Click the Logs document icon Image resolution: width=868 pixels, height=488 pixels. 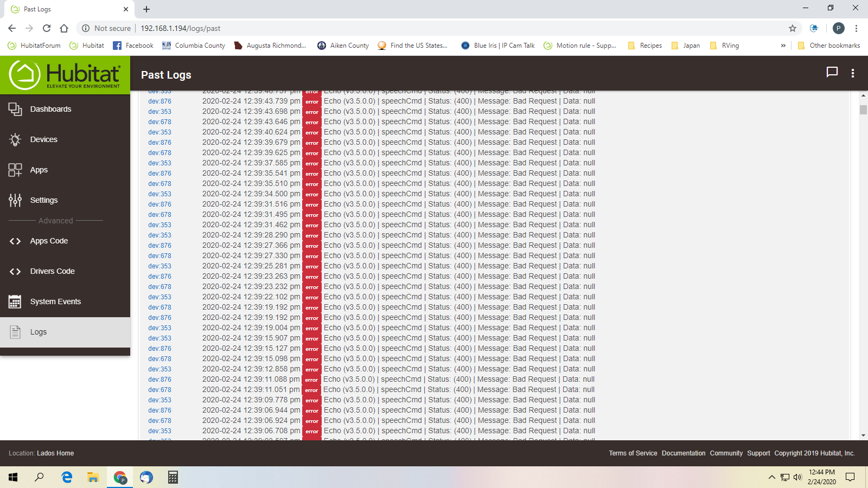[15, 332]
